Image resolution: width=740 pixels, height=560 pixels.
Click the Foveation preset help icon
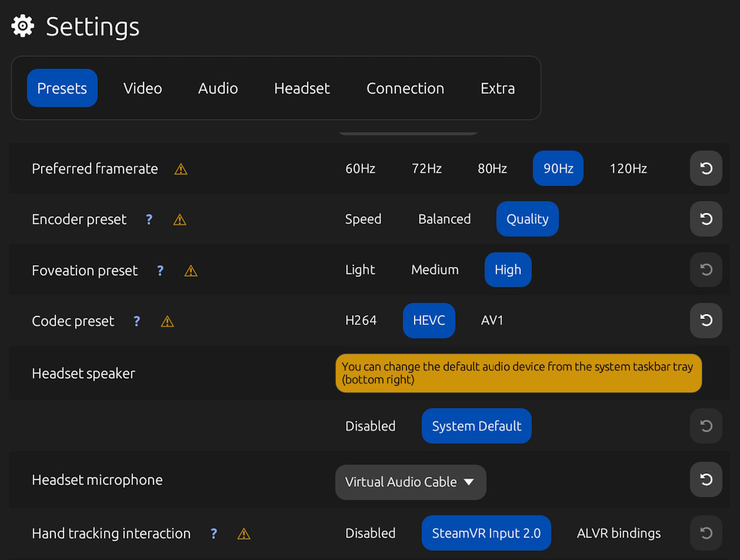[x=160, y=270]
